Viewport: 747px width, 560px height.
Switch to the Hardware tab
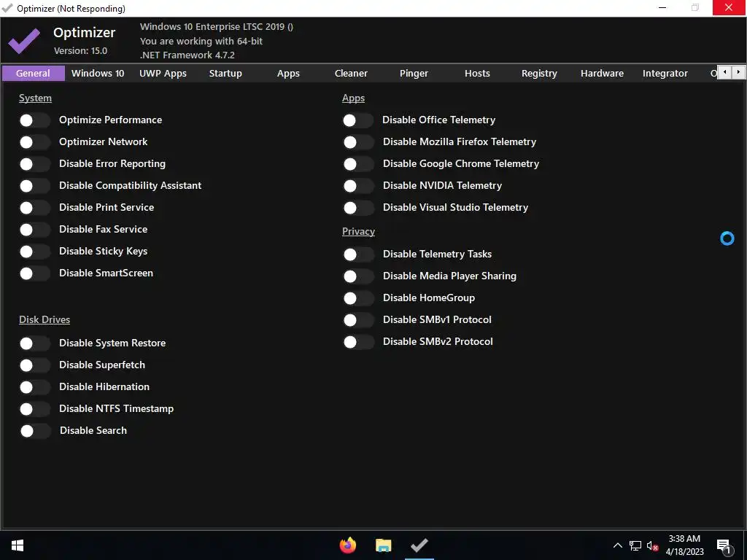(x=602, y=74)
